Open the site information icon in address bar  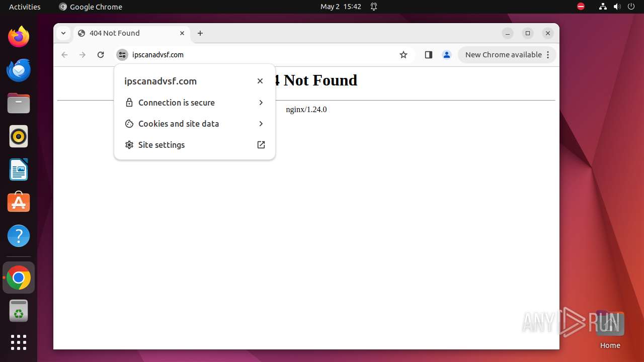click(122, 55)
